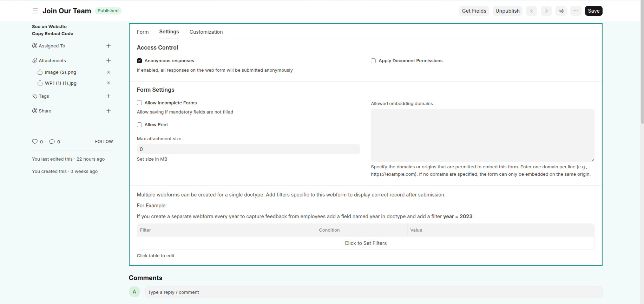Click the Attachments paperclip icon
Image resolution: width=644 pixels, height=304 pixels.
[35, 60]
